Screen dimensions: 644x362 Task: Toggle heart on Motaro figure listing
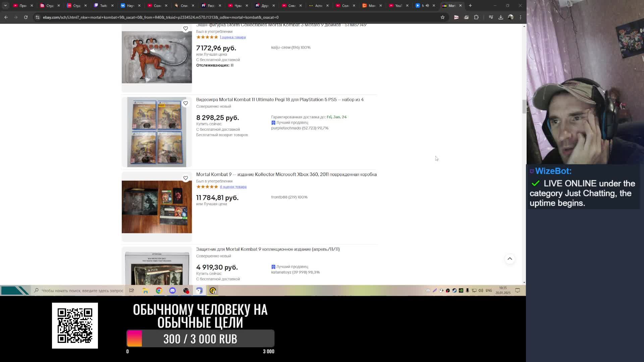coord(185,28)
